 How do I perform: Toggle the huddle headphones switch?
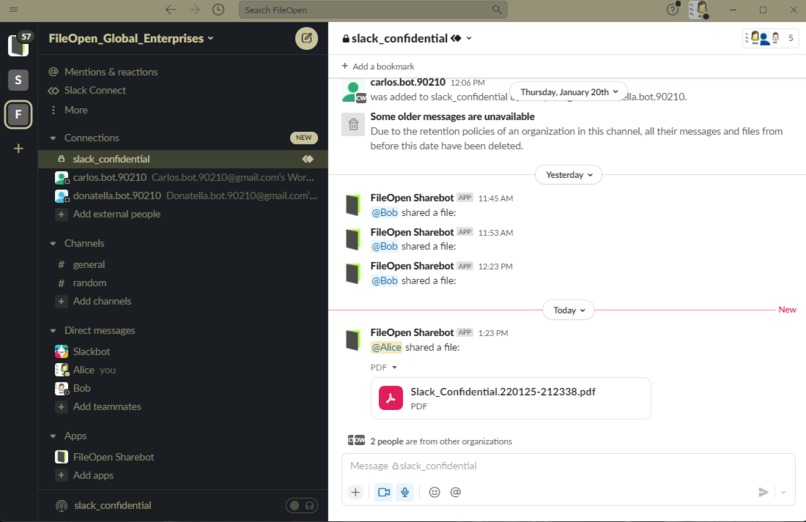point(302,506)
